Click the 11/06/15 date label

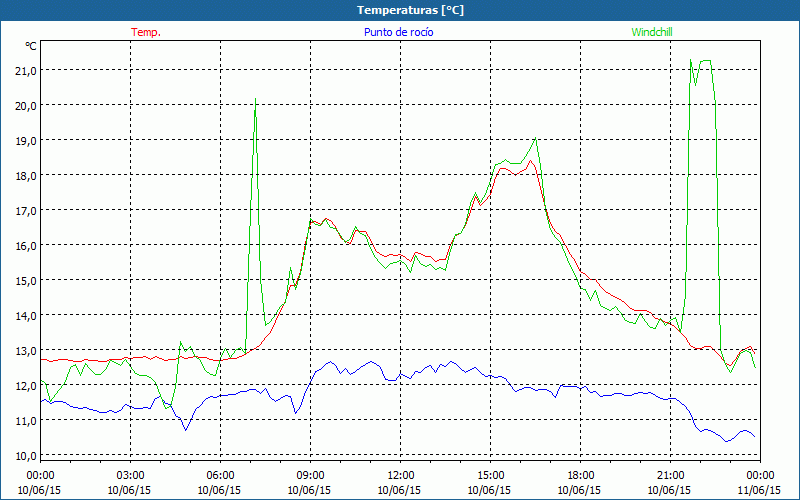click(759, 490)
